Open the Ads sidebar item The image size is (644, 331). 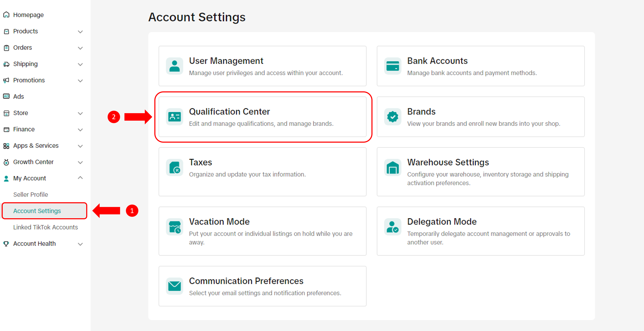[18, 96]
